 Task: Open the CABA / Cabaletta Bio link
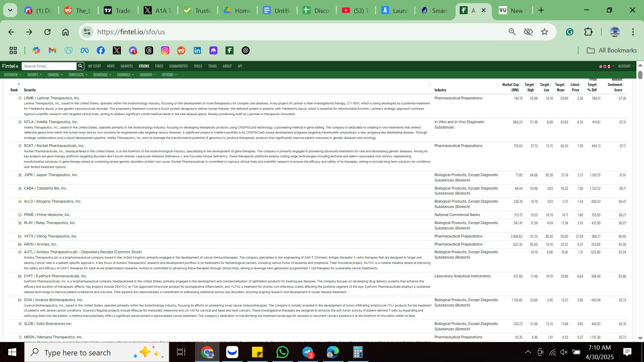tap(45, 188)
